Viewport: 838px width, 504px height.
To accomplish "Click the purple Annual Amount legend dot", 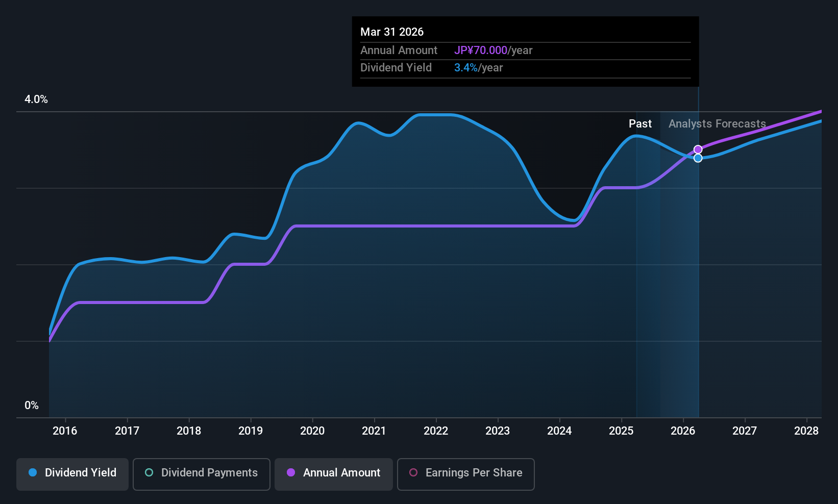I will 291,473.
